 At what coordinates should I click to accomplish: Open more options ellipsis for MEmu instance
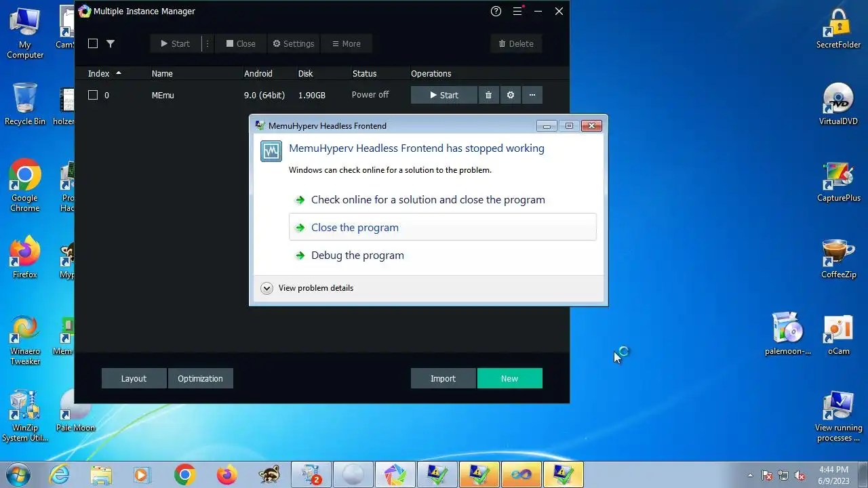tap(532, 96)
